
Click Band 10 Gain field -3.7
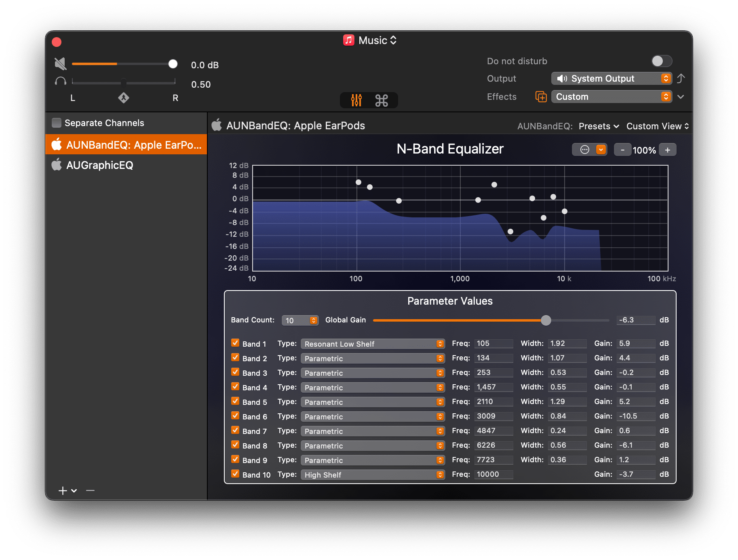pos(636,474)
